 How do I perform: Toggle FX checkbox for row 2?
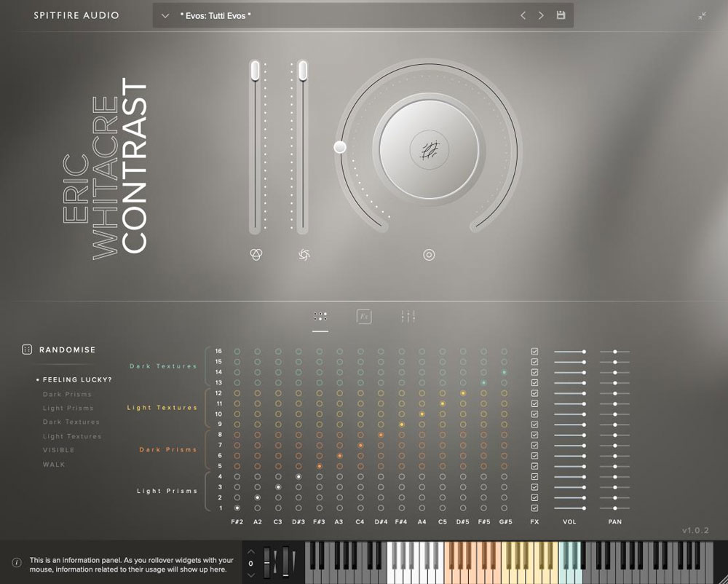point(534,497)
